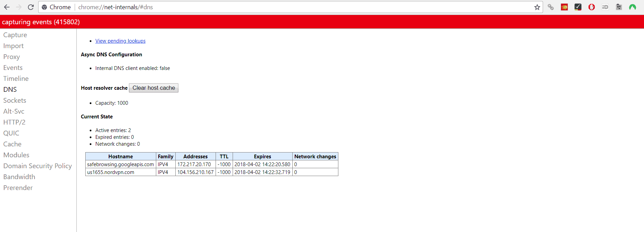Go back to the previous page
This screenshot has height=232, width=644.
(7, 7)
